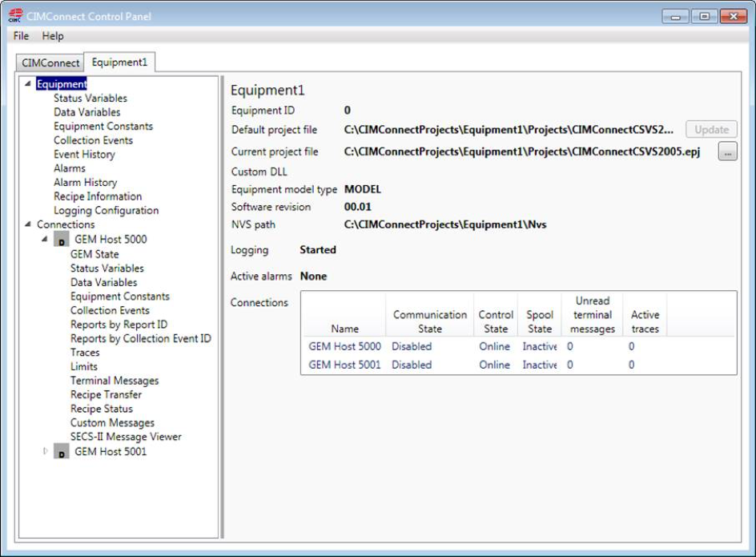Open GEM Host 5001 link in connections table
The image size is (756, 557).
(344, 365)
